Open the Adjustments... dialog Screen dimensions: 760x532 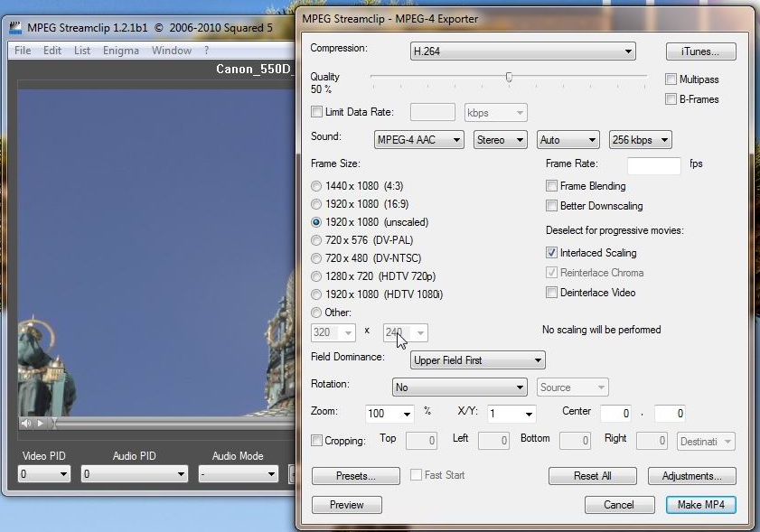point(692,476)
